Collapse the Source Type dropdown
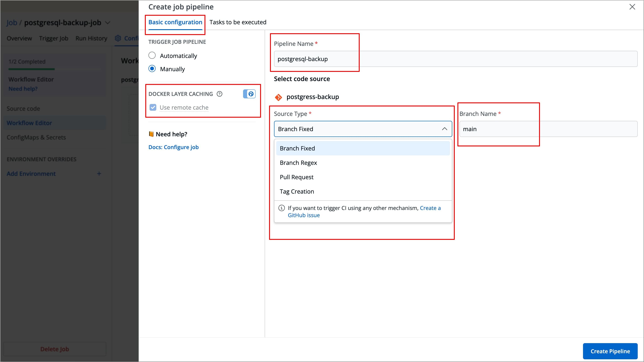The height and width of the screenshot is (362, 644). click(x=445, y=129)
